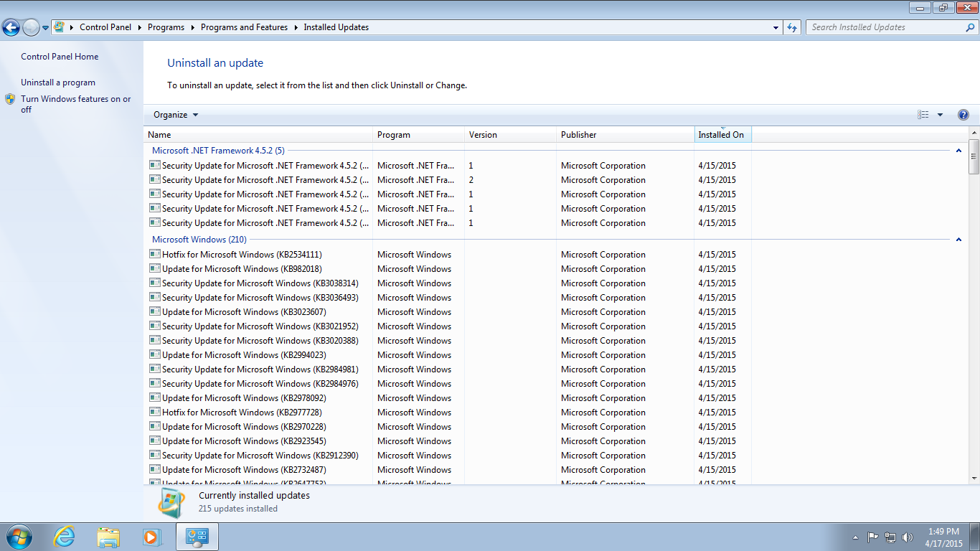Select Programs in the breadcrumb
980x551 pixels.
click(166, 27)
